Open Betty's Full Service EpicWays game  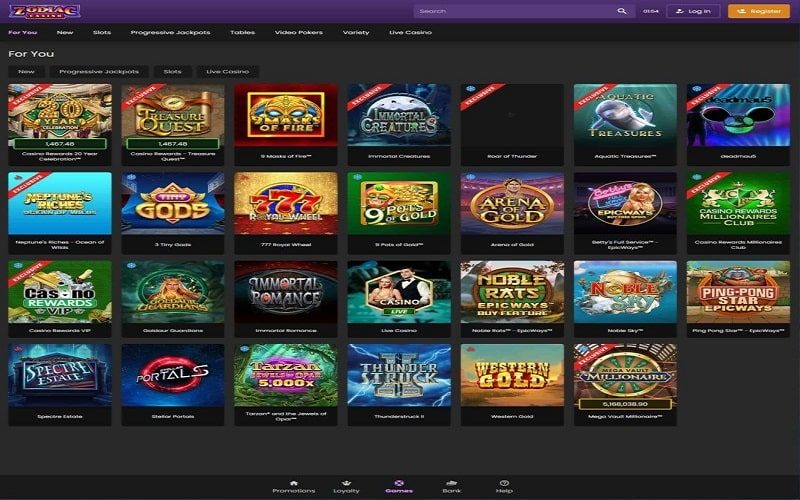625,213
